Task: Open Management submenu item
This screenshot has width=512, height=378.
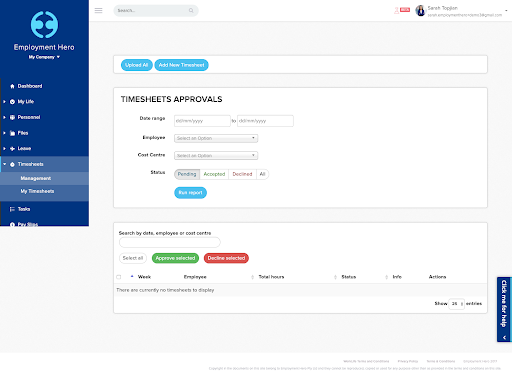Action: pyautogui.click(x=36, y=178)
